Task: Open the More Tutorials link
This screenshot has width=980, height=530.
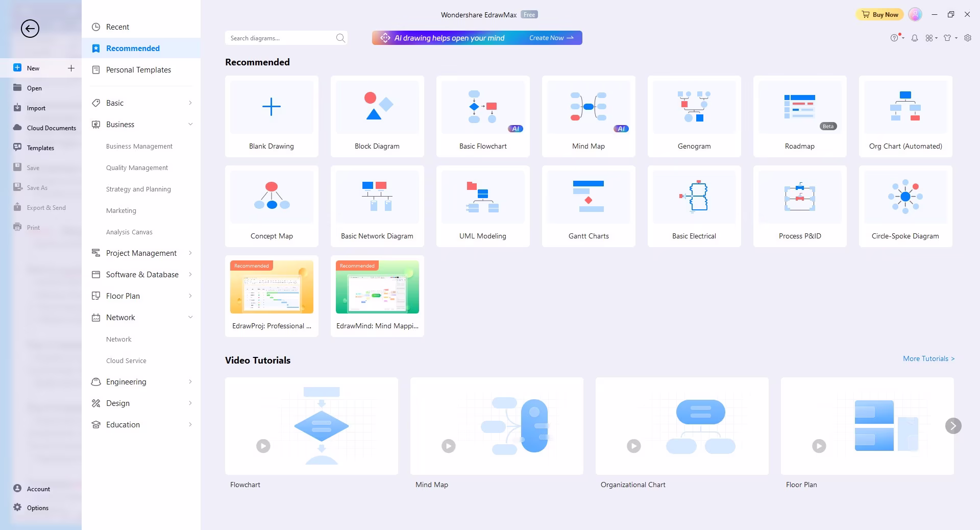Action: pos(928,359)
